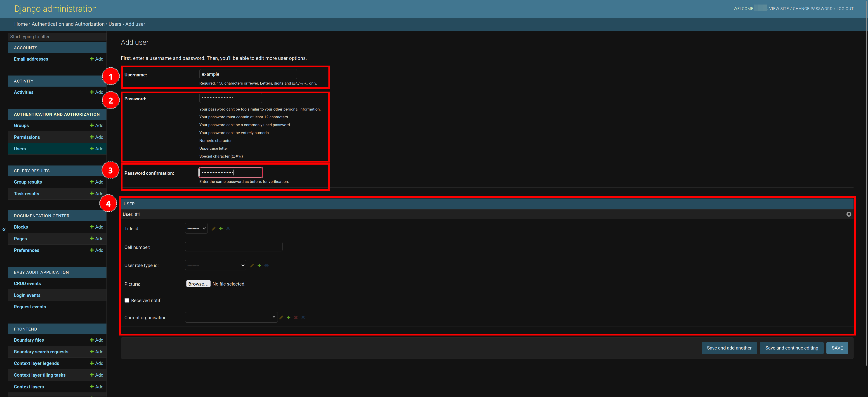Click the Add icon next to Groups
This screenshot has width=868, height=397.
click(x=97, y=125)
